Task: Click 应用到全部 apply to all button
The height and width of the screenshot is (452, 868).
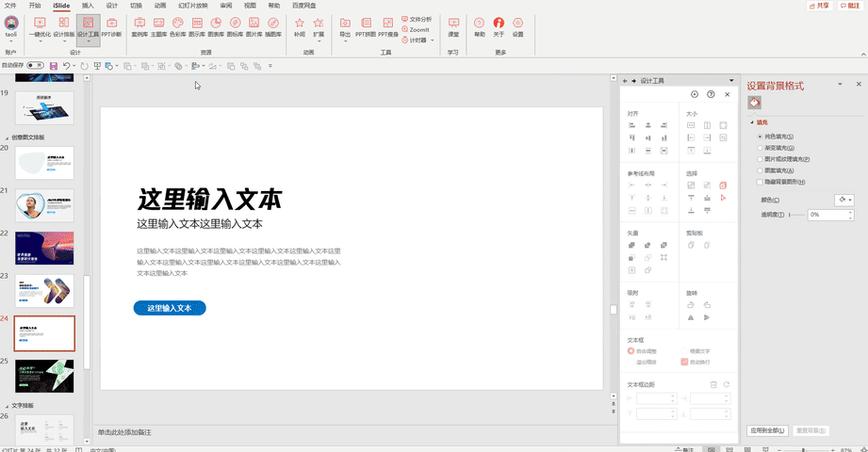Action: click(x=767, y=430)
